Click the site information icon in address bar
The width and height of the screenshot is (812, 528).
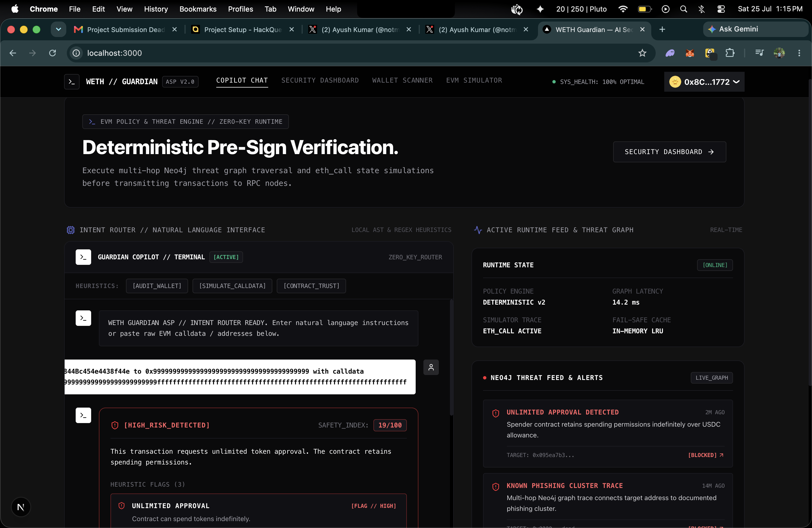point(77,53)
